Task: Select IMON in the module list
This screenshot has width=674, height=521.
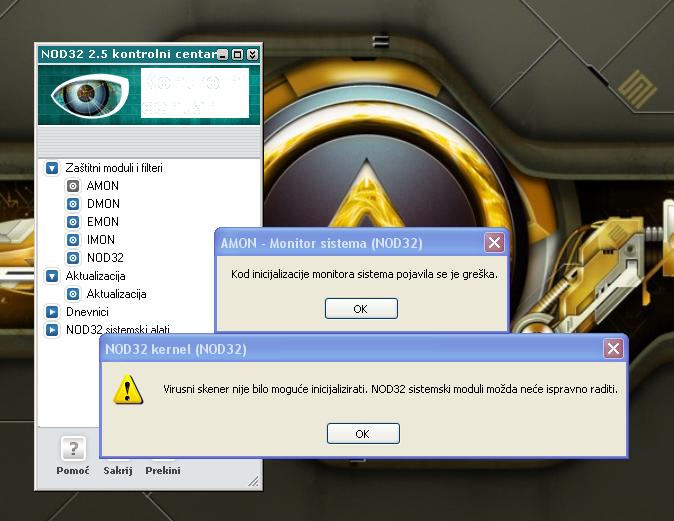Action: pos(101,240)
